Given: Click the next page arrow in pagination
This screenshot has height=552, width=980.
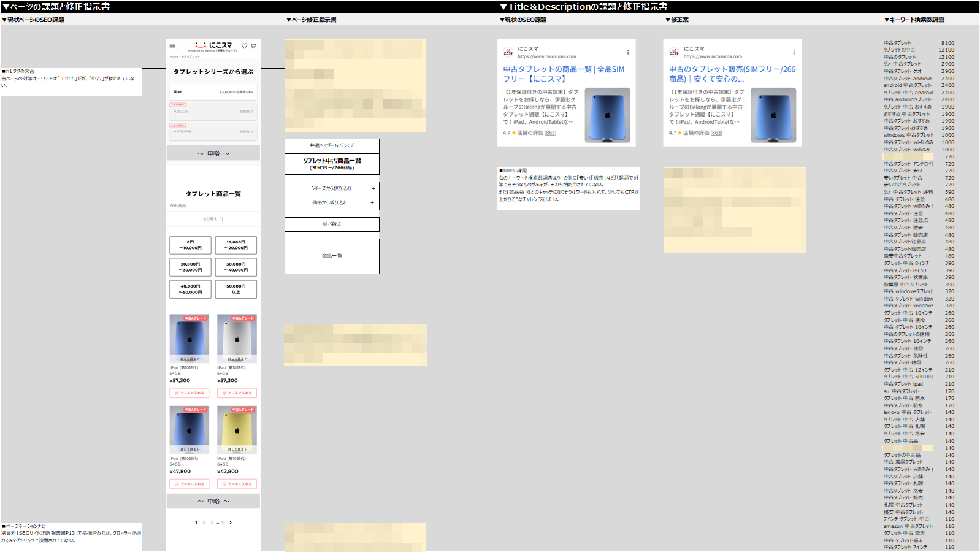Looking at the screenshot, I should pos(231,523).
